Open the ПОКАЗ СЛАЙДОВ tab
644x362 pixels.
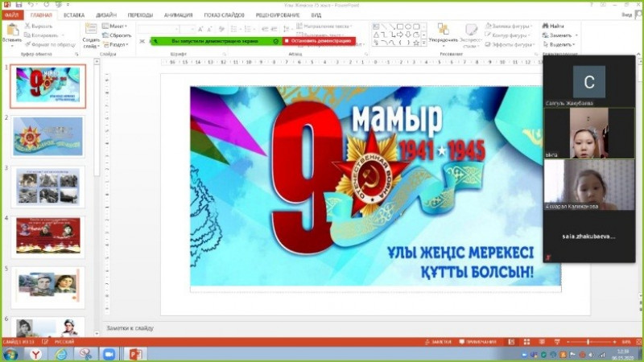224,14
